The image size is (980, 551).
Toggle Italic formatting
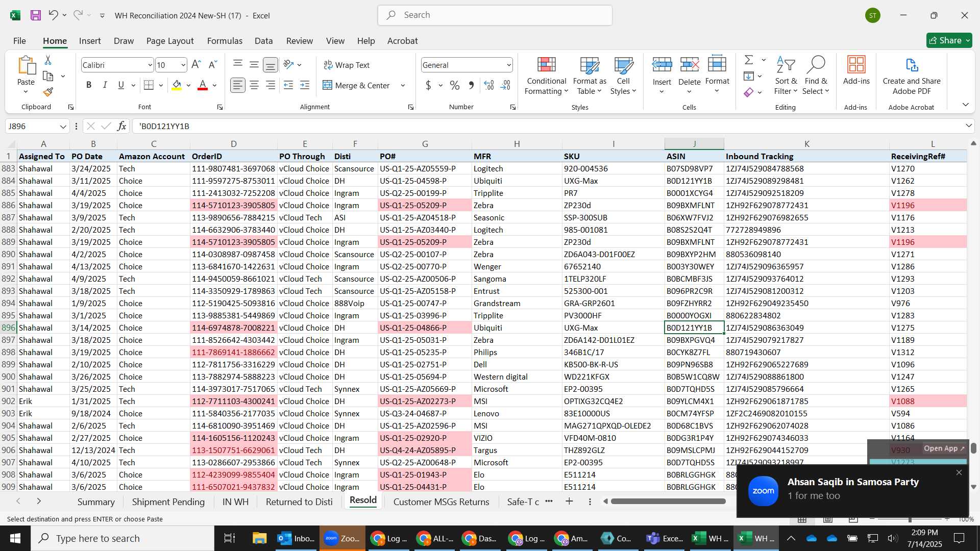click(105, 85)
